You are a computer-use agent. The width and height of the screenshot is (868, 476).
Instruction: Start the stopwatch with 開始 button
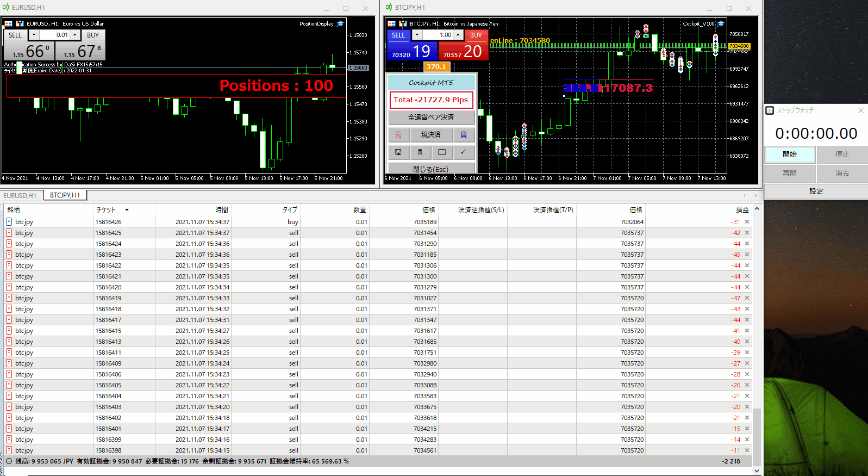pos(790,154)
